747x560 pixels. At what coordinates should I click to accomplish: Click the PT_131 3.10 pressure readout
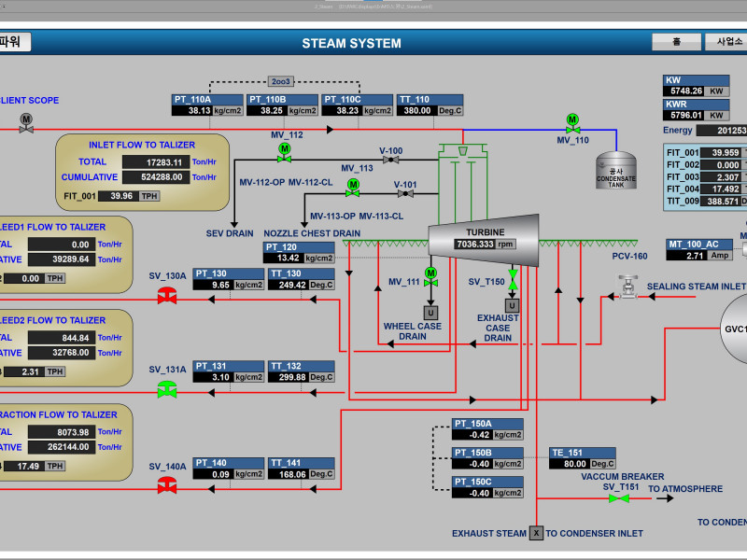click(228, 371)
